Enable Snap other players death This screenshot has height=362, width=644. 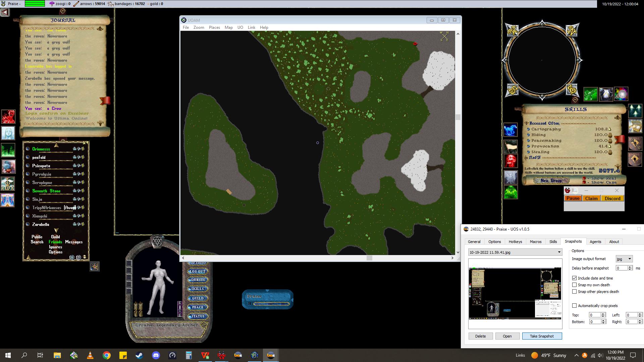click(574, 292)
